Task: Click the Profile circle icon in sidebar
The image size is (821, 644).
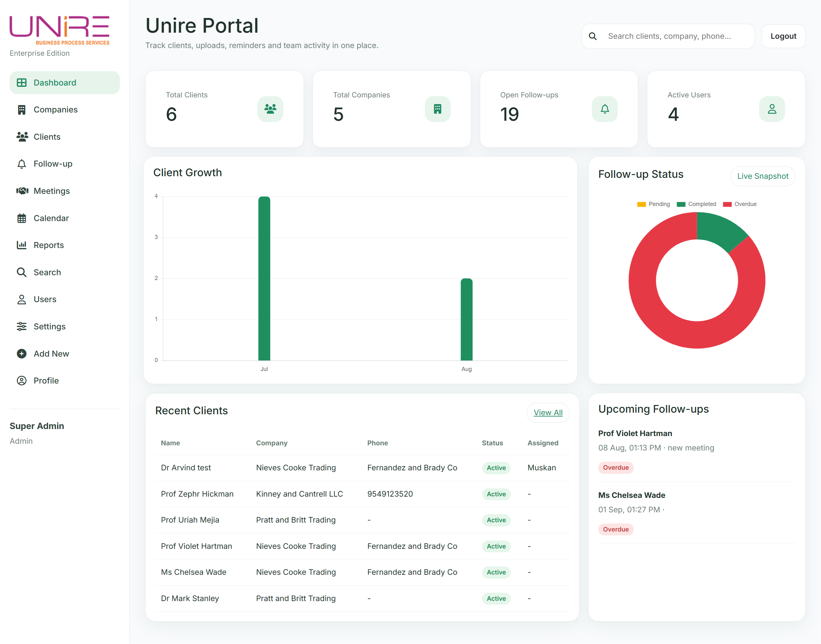Action: pos(22,381)
